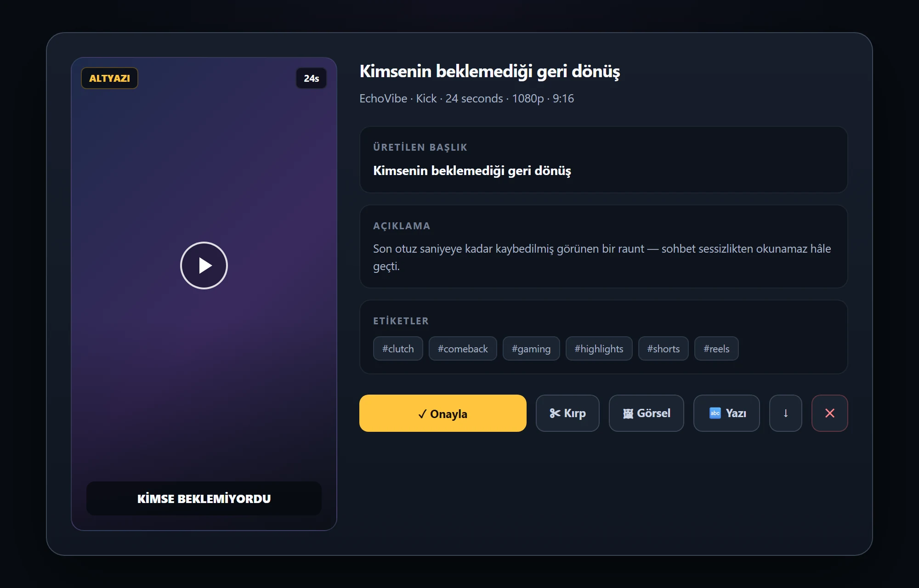
Task: Click the KİMSE BEKLEMİYORDU caption overlay
Action: pos(204,498)
